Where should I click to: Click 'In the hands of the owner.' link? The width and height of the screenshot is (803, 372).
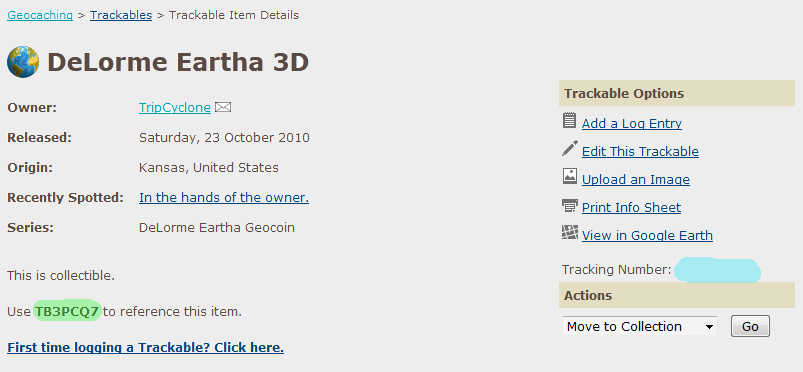224,198
